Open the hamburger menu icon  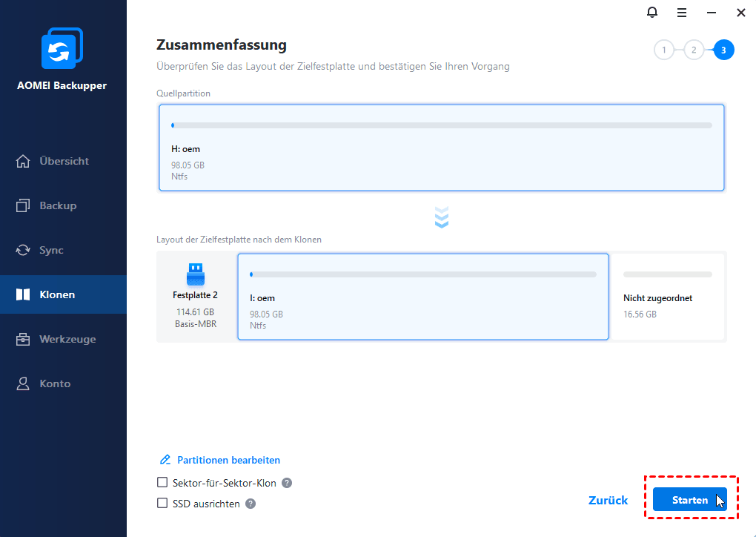[681, 13]
